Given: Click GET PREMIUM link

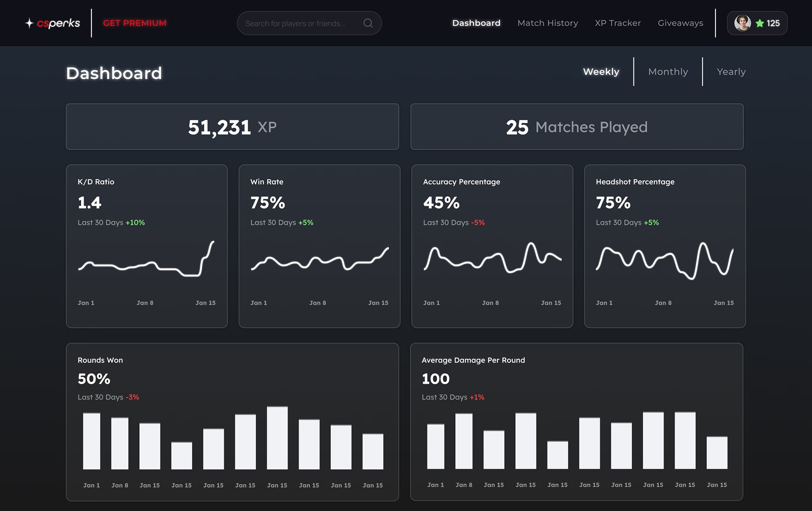Looking at the screenshot, I should point(134,23).
